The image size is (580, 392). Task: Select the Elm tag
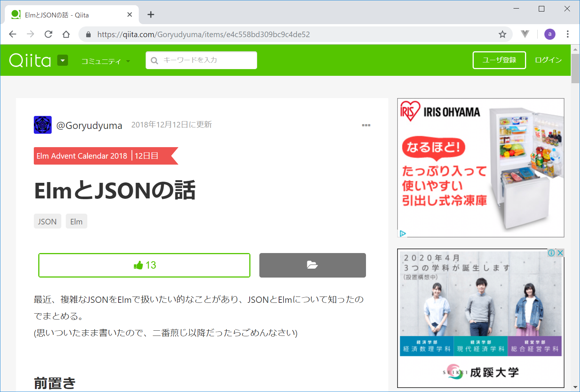coord(76,221)
